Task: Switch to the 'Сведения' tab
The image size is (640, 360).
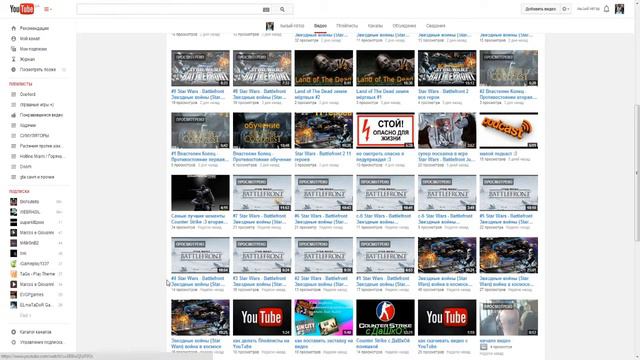Action: pyautogui.click(x=436, y=26)
